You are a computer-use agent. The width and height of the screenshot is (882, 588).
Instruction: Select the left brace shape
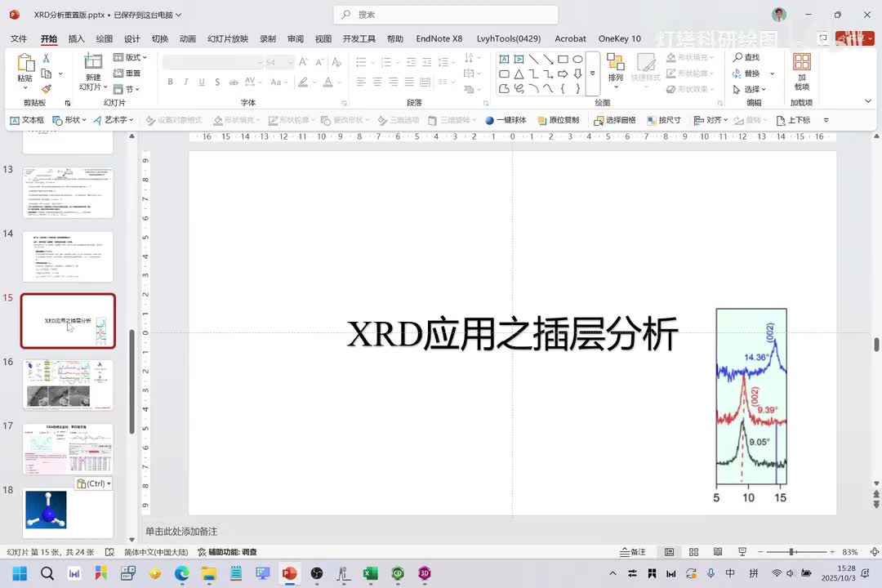(x=563, y=88)
